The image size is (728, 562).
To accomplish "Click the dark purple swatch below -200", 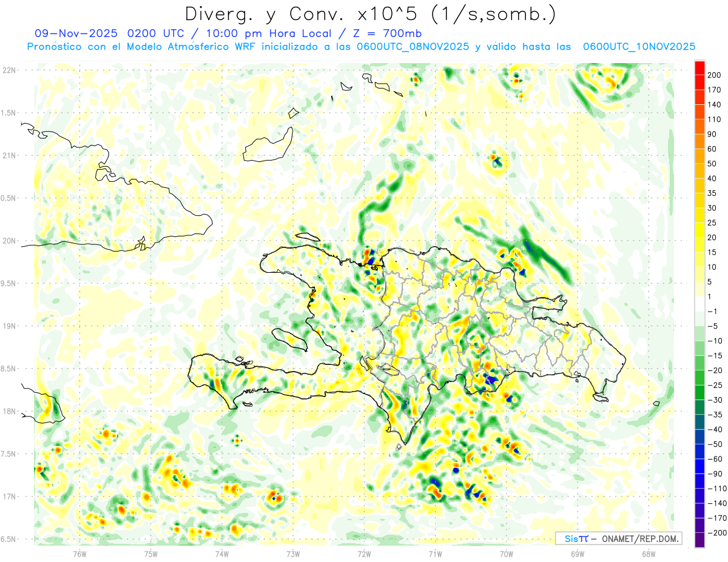I will (700, 540).
